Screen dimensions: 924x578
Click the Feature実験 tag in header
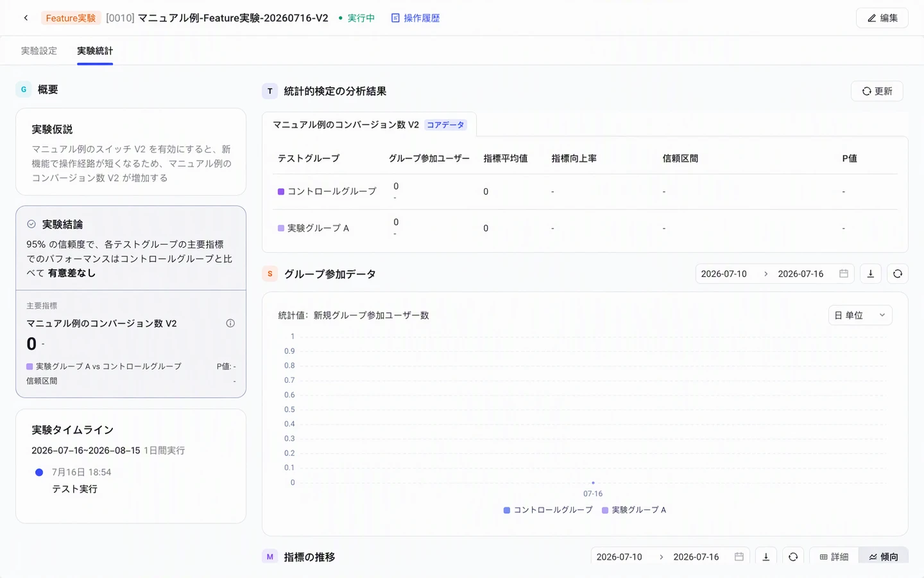pyautogui.click(x=71, y=18)
